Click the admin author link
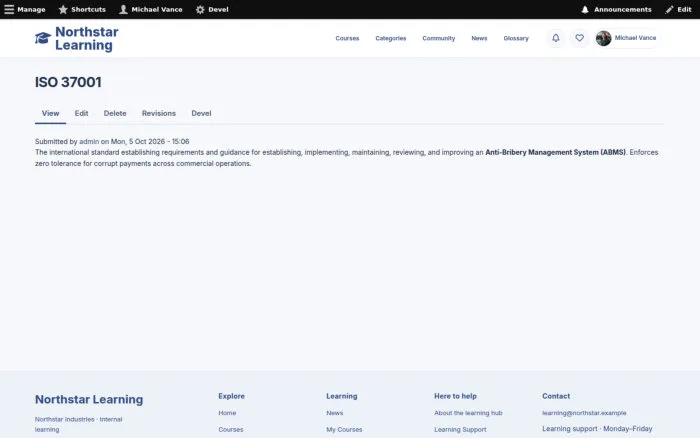Screen dimensions: 700x438 tap(89, 142)
